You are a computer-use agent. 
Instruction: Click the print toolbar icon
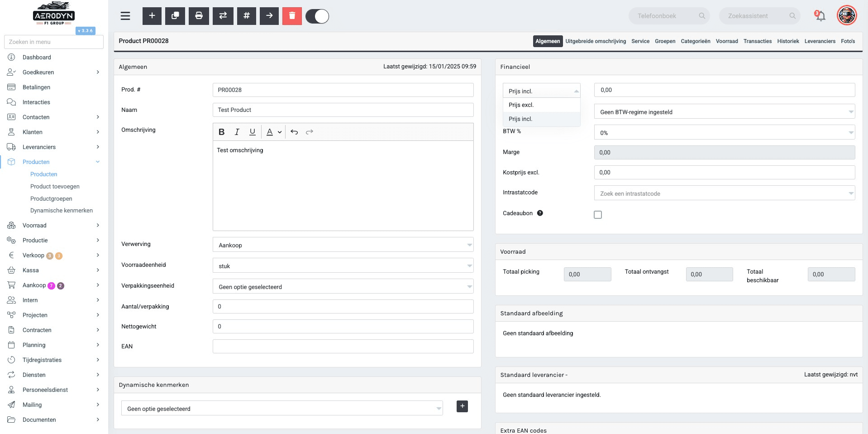coord(199,16)
